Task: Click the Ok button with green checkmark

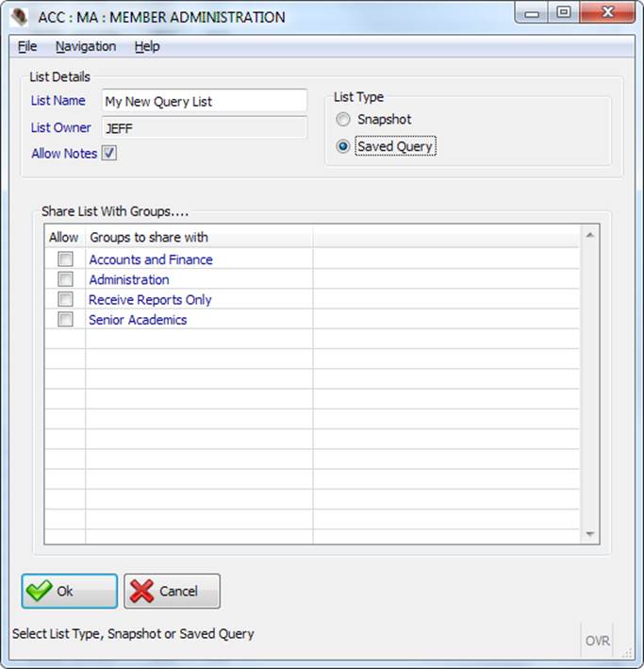Action: coord(70,591)
